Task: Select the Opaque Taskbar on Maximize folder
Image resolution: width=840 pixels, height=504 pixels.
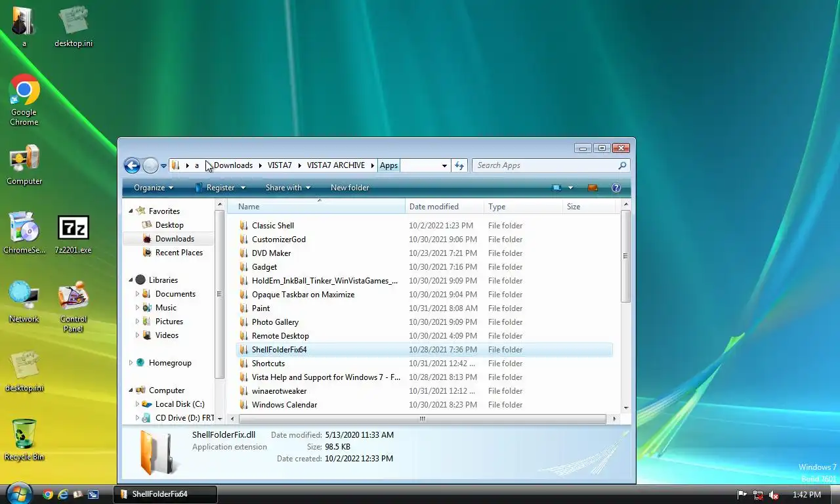Action: pos(303,295)
